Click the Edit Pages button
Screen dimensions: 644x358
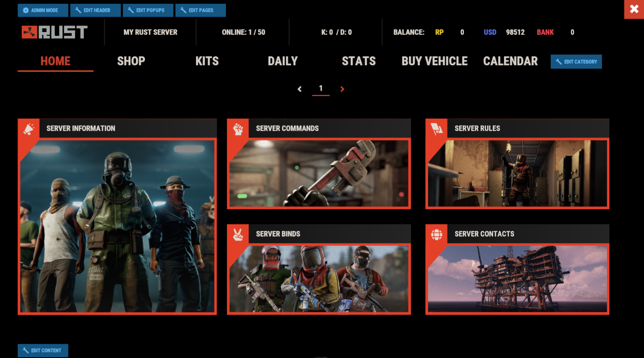click(x=200, y=10)
